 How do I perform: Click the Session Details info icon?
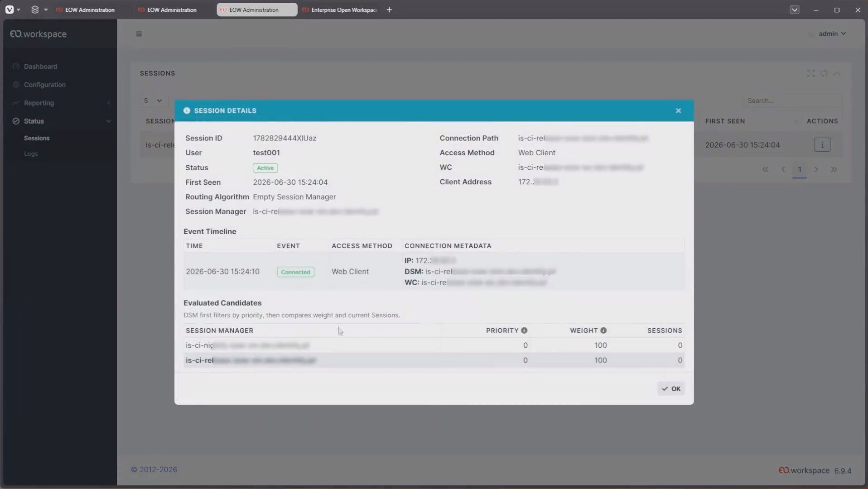tap(187, 110)
